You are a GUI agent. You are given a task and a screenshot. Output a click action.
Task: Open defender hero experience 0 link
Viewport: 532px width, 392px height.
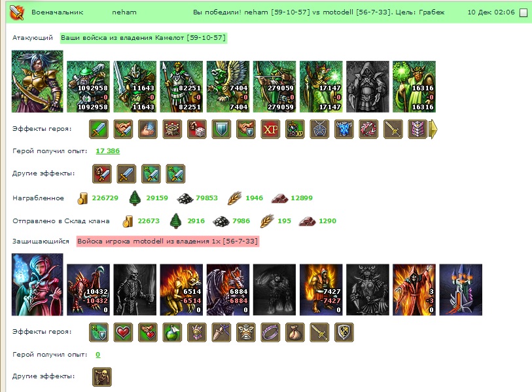tap(98, 354)
